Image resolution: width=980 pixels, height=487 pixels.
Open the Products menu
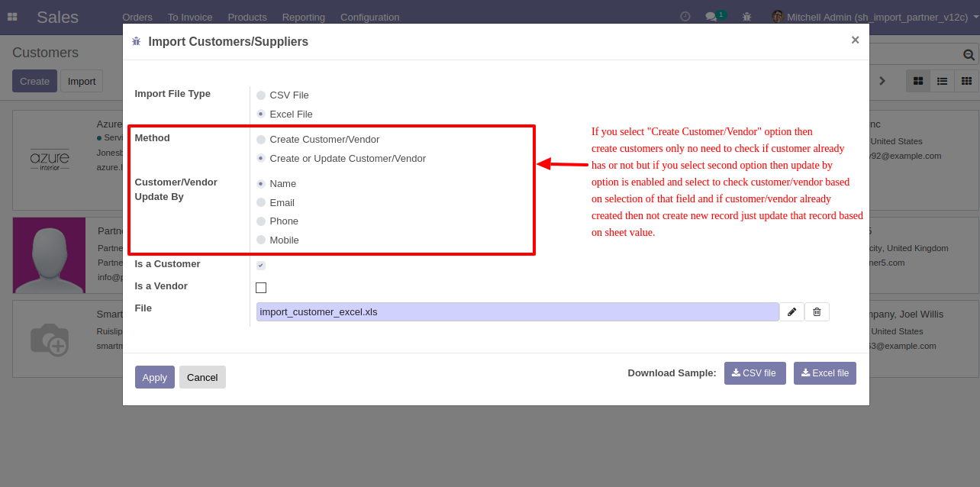(247, 17)
